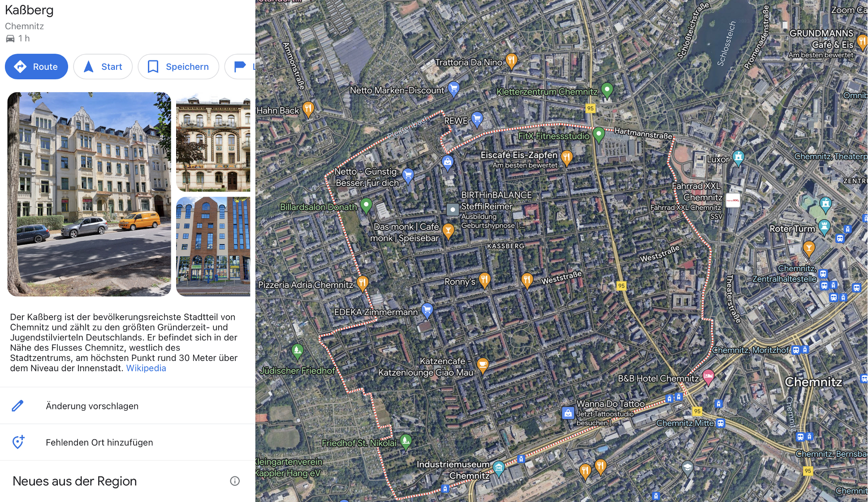Click Pizzeria Adria Chemnitz restaurant pin
This screenshot has height=502, width=868.
click(362, 283)
